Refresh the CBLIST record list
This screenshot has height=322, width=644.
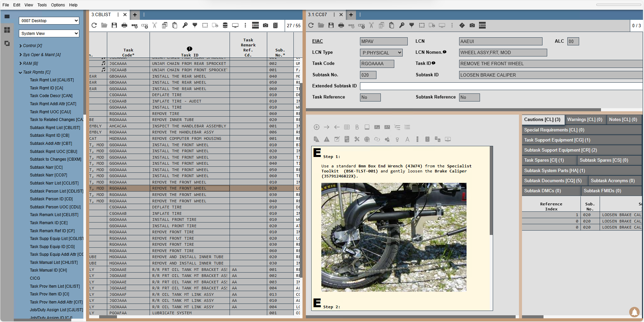tap(94, 25)
